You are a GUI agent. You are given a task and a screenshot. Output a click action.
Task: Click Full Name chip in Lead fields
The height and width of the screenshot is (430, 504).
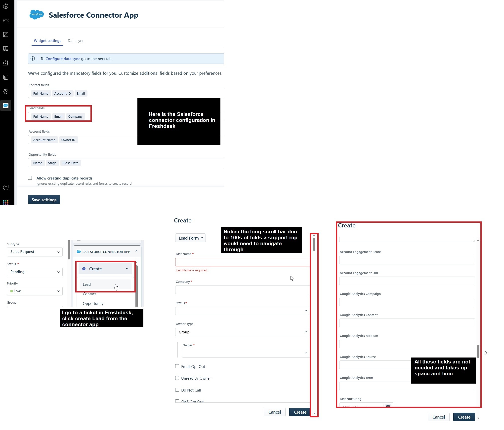pos(41,116)
